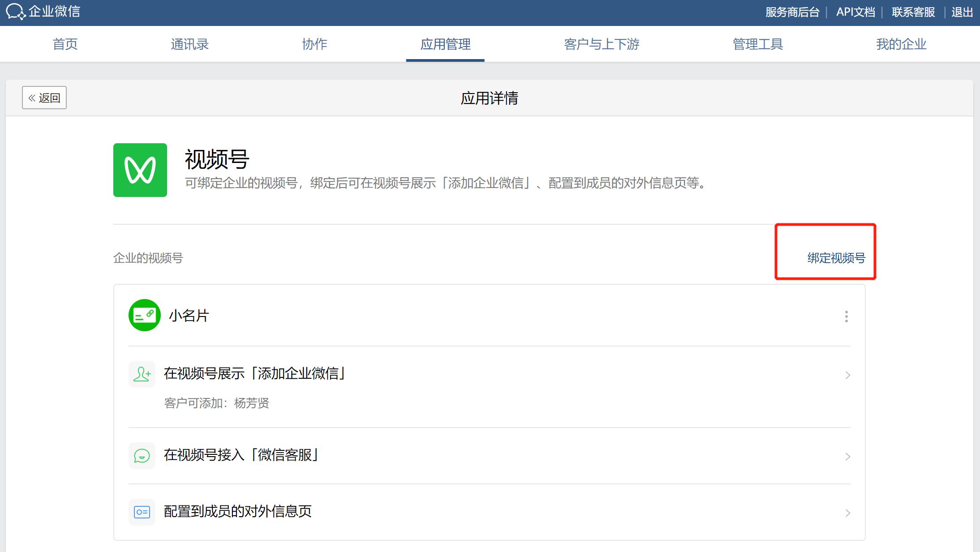Select the 我的企业 tab
The image size is (980, 552).
[901, 44]
